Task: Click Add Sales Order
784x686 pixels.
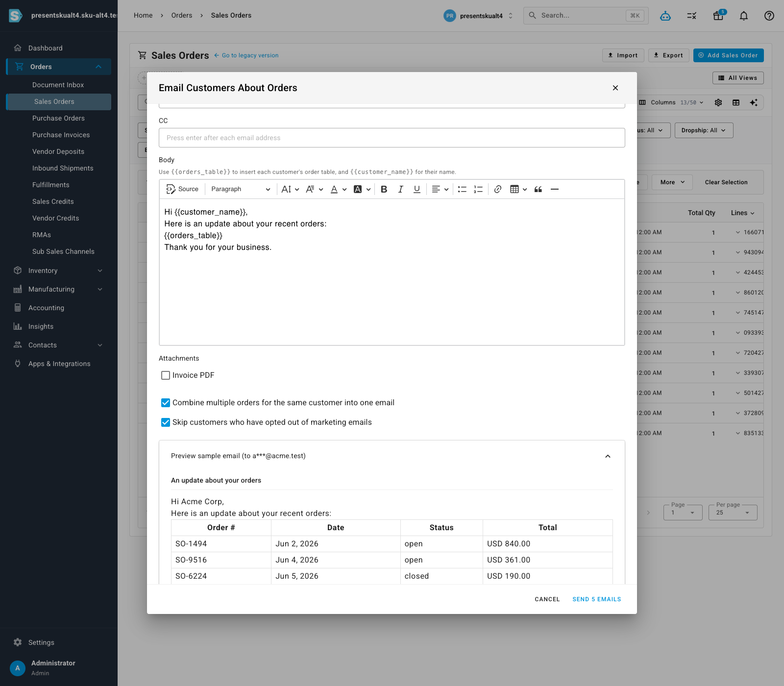Action: (728, 55)
